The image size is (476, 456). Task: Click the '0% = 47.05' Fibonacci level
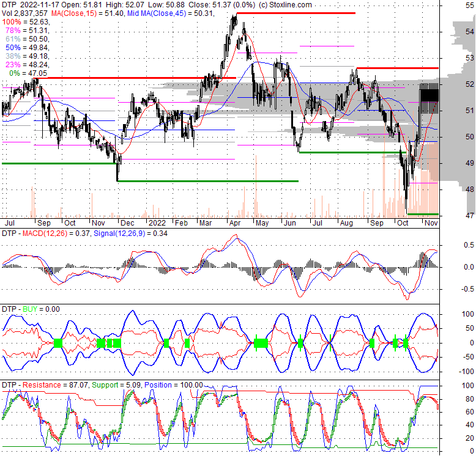pos(28,73)
